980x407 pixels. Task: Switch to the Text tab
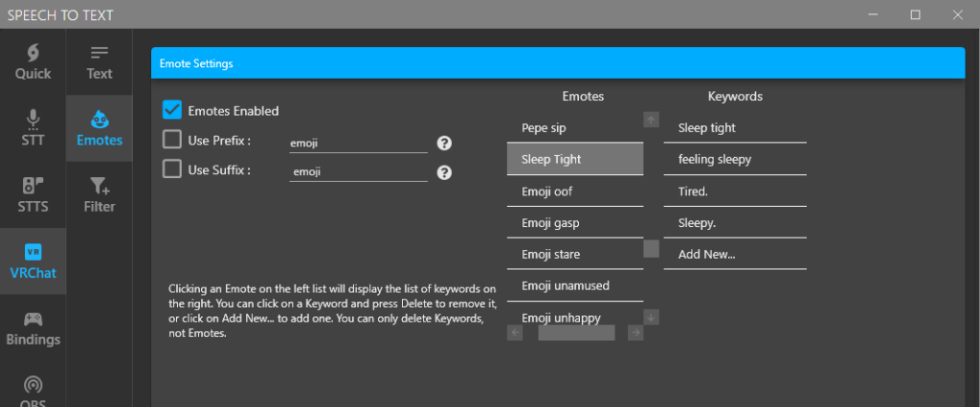pos(100,61)
